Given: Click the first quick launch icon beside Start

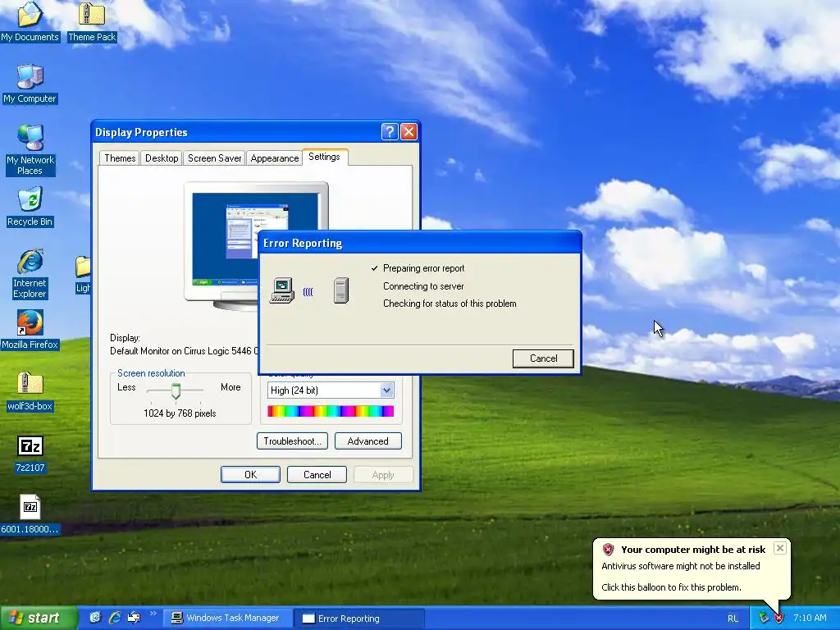Looking at the screenshot, I should point(95,618).
